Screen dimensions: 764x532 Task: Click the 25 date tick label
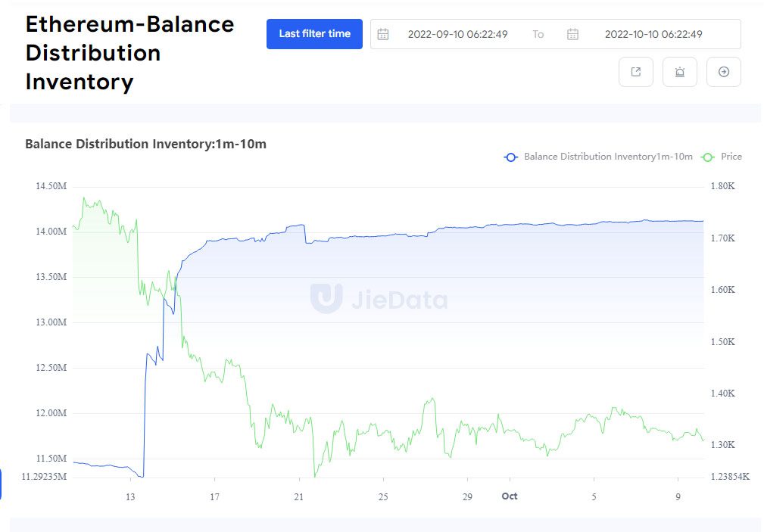pyautogui.click(x=383, y=497)
